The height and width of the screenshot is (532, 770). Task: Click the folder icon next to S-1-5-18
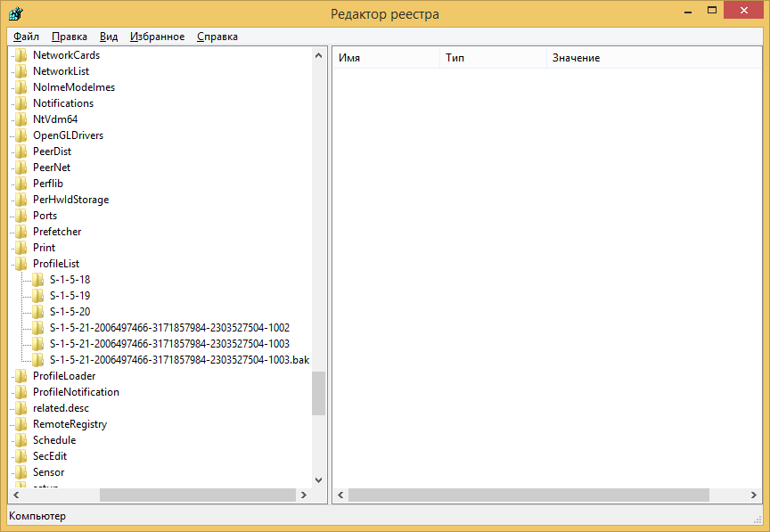coord(38,280)
